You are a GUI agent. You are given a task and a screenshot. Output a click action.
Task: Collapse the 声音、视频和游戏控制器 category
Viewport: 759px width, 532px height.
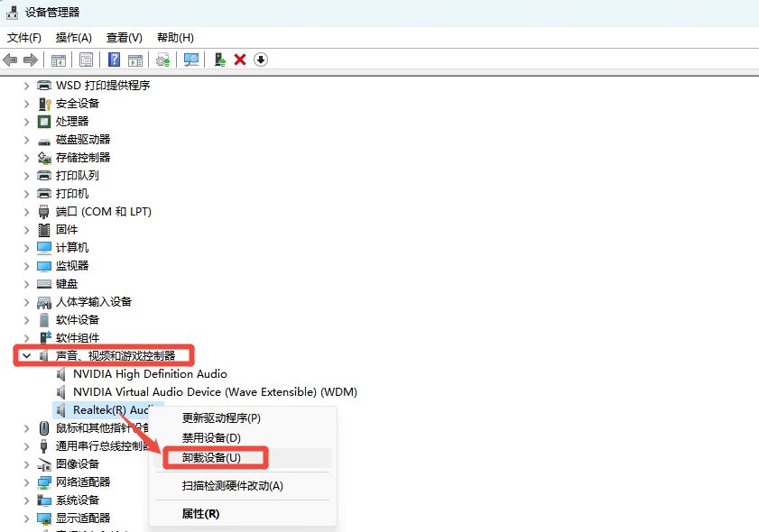point(26,356)
